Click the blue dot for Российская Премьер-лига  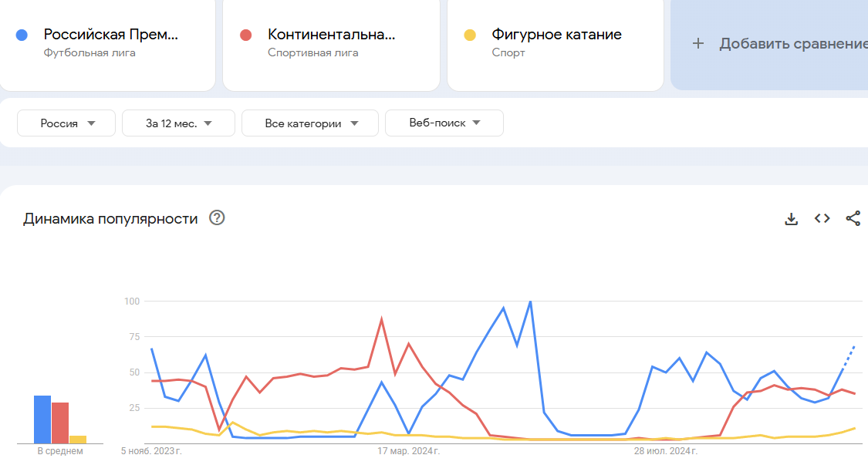click(22, 35)
